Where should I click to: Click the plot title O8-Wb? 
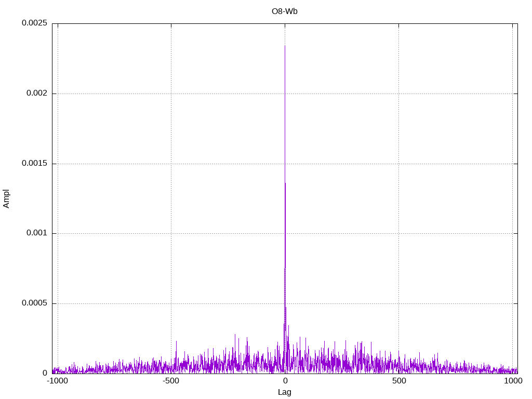[x=284, y=11]
